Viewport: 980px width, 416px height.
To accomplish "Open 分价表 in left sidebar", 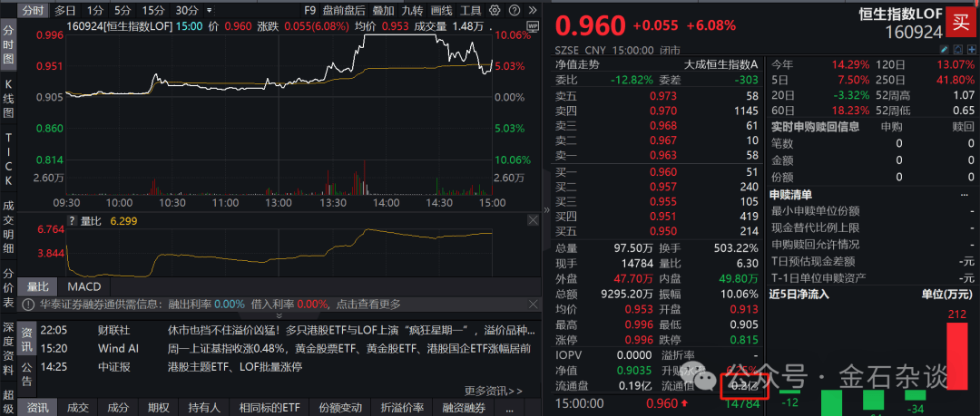I will (x=9, y=289).
